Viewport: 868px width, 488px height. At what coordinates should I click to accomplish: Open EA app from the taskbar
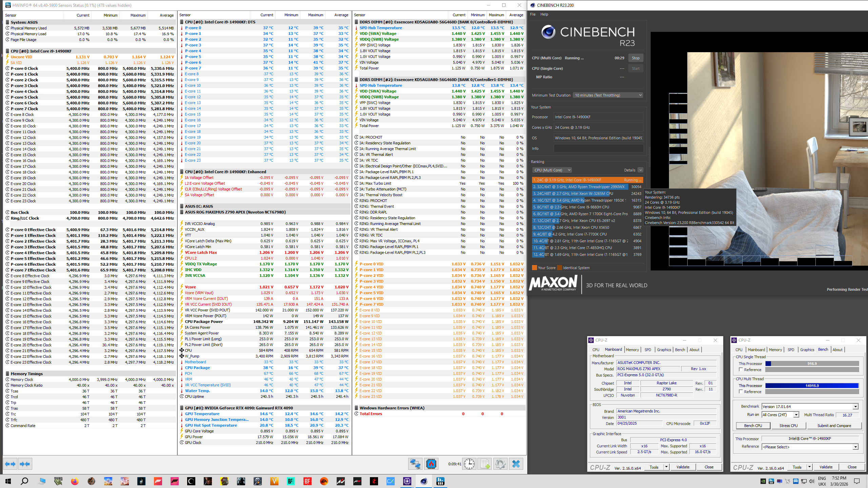(324, 481)
